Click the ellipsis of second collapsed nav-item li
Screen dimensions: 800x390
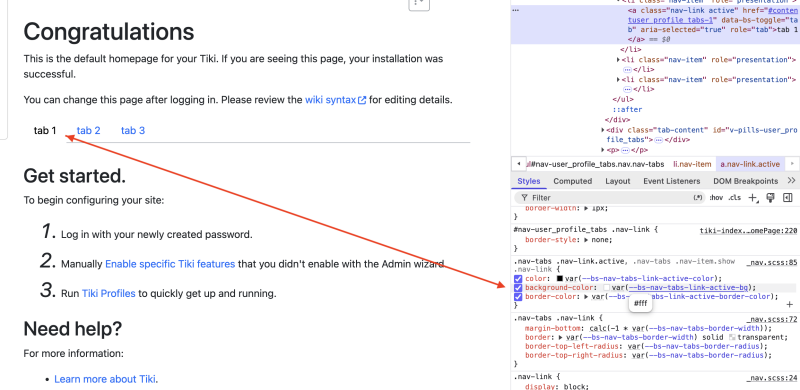tap(627, 89)
